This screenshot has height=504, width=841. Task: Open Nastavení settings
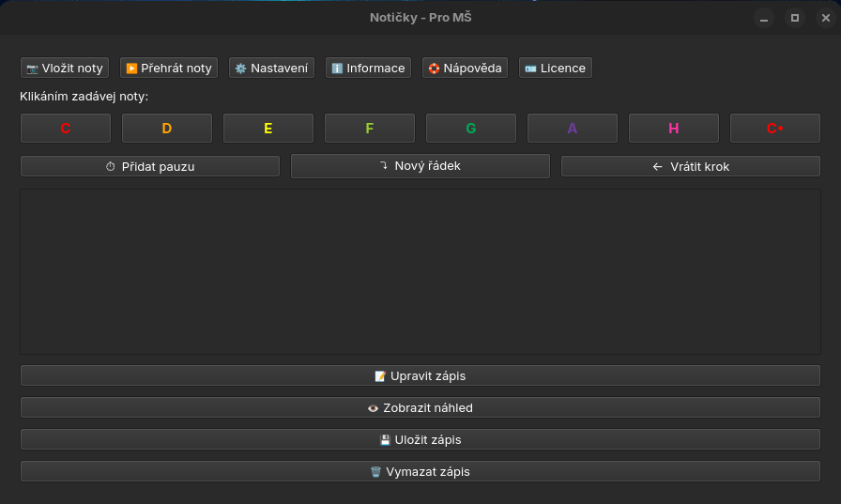point(271,68)
